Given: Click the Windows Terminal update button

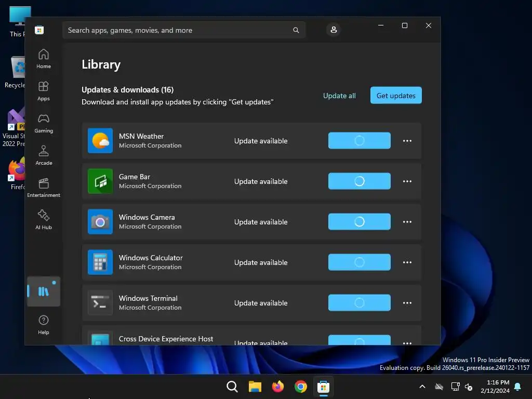Looking at the screenshot, I should (x=360, y=303).
